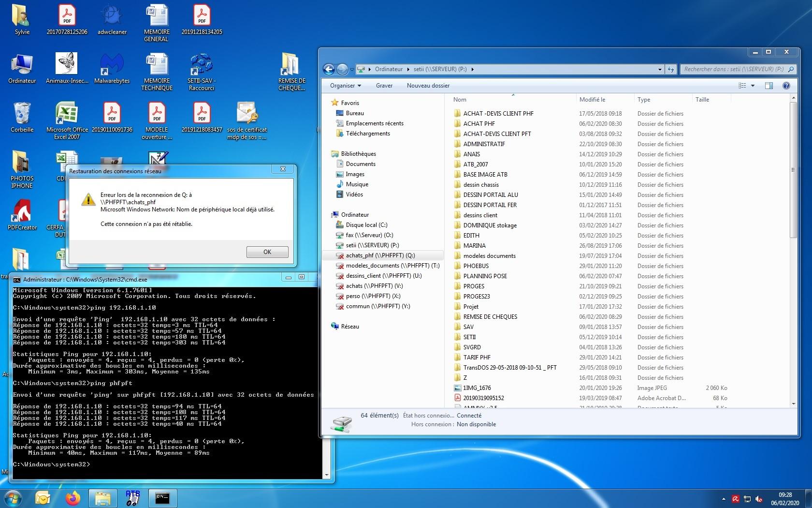Viewport: 812px width, 508px height.
Task: Click Nouveau dossier
Action: [428, 86]
